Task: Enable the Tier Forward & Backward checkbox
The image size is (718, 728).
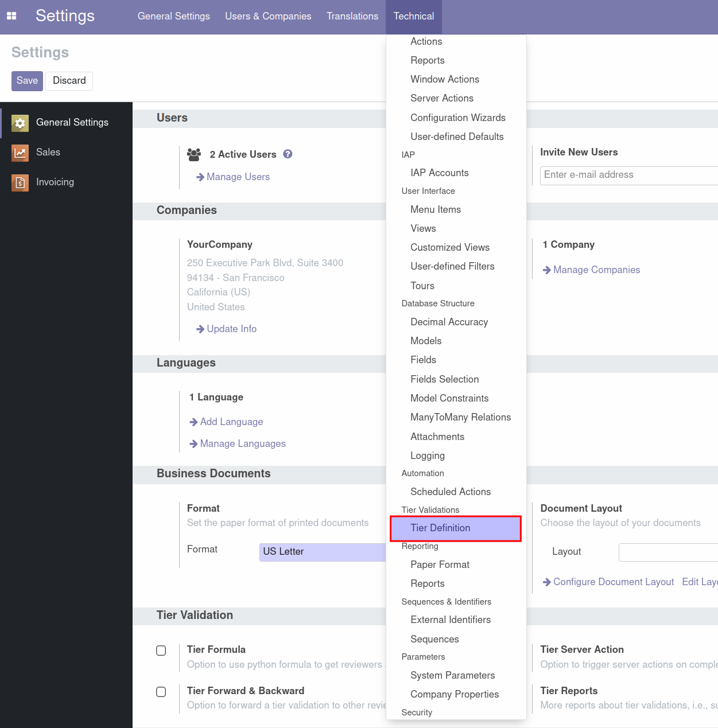Action: click(161, 692)
